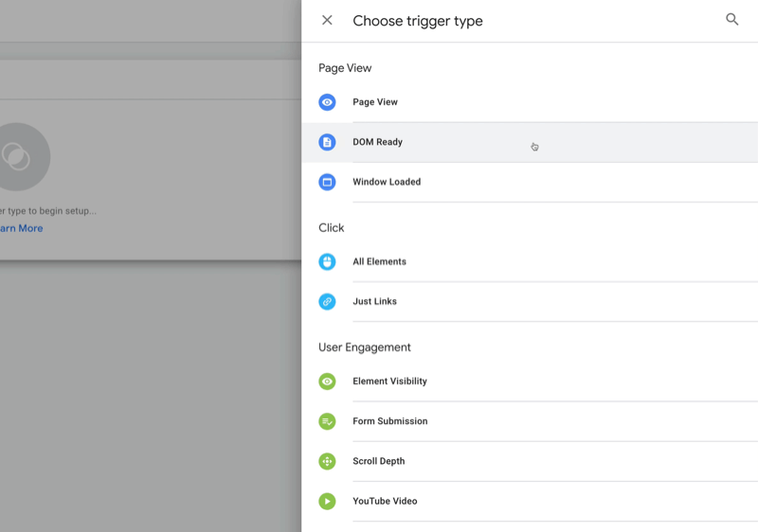This screenshot has width=758, height=532.
Task: Select Page View trigger type
Action: [375, 102]
